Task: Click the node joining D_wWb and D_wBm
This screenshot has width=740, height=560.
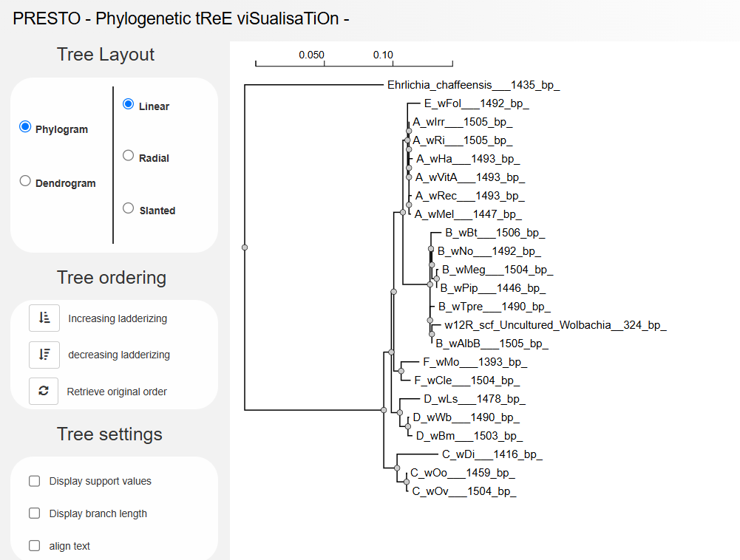Action: (407, 426)
